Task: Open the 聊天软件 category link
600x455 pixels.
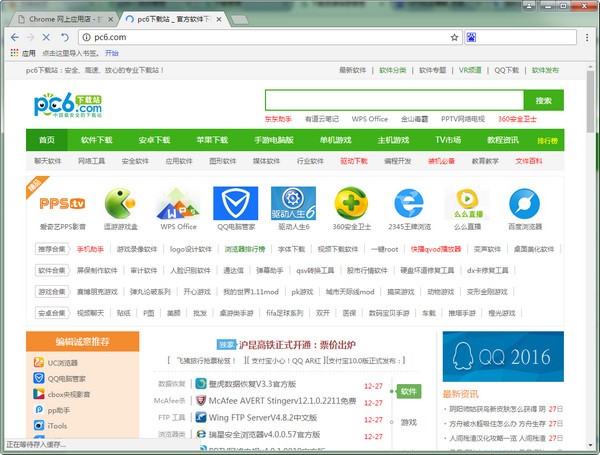Action: (48, 161)
